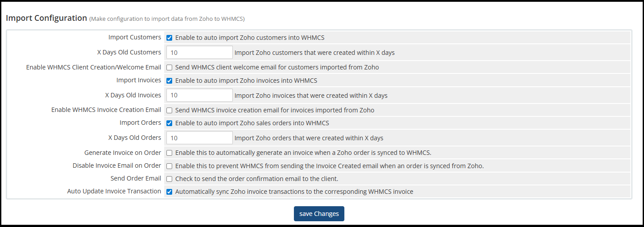Image resolution: width=644 pixels, height=227 pixels.
Task: Enable the WHMCS invoice creation email checkbox
Action: pyautogui.click(x=170, y=110)
